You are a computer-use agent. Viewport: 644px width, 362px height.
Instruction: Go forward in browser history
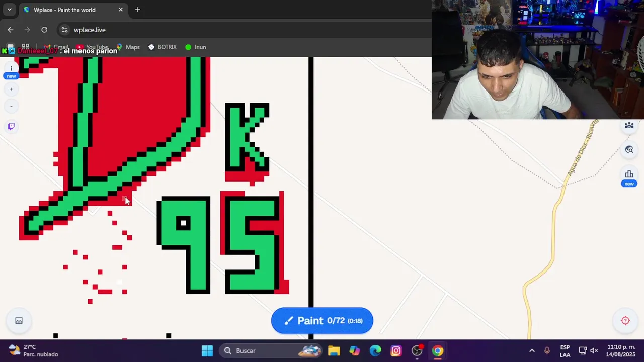click(x=27, y=30)
